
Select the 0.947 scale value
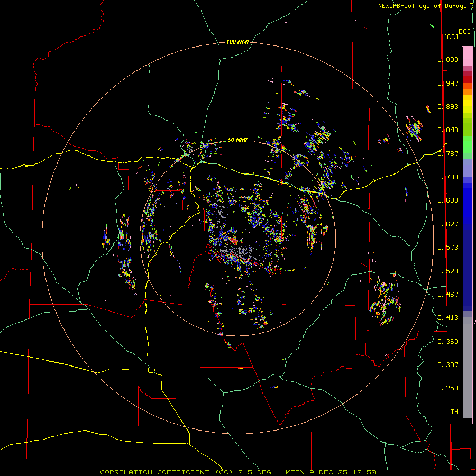tap(448, 83)
